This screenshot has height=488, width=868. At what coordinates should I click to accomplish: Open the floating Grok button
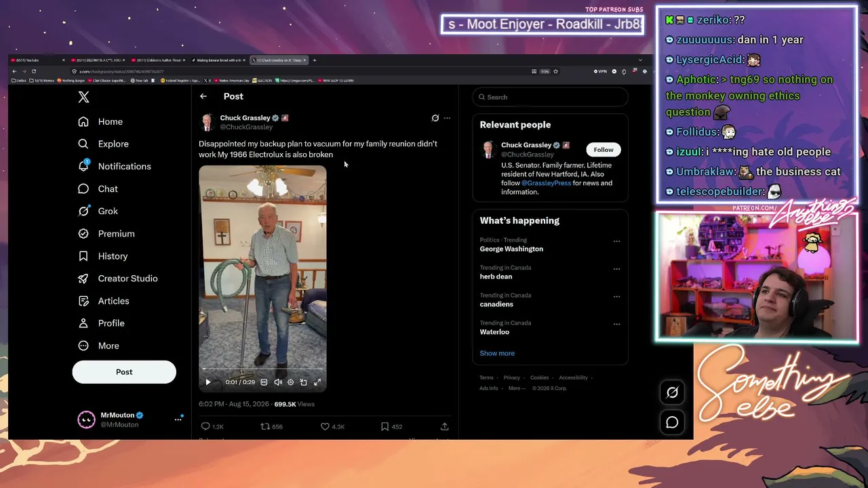(672, 392)
